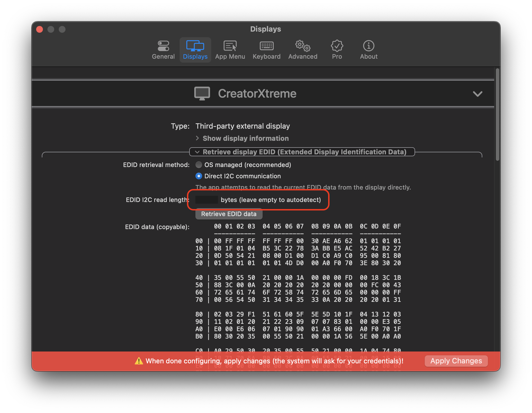
Task: Enable Direct I2C communication
Action: (x=199, y=176)
